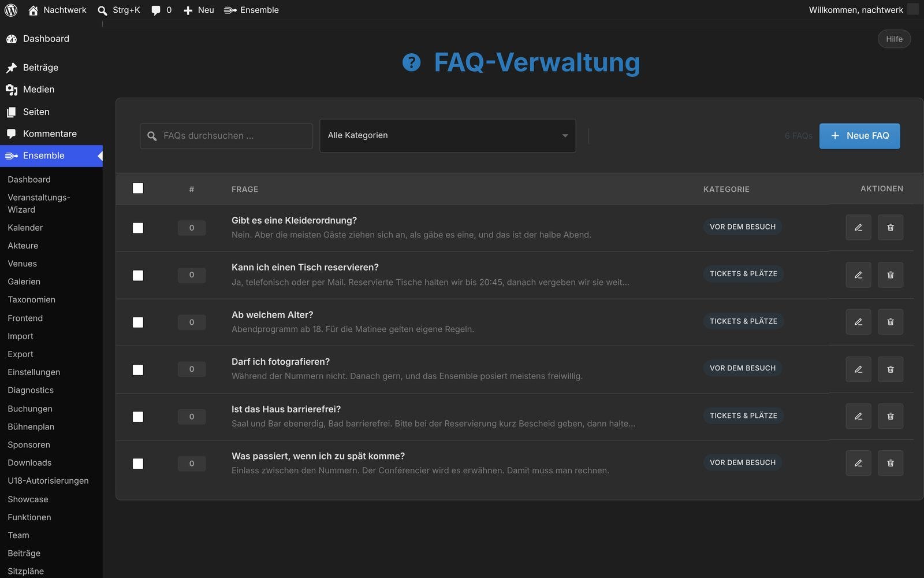Click the KATEGORIE column header

(726, 189)
